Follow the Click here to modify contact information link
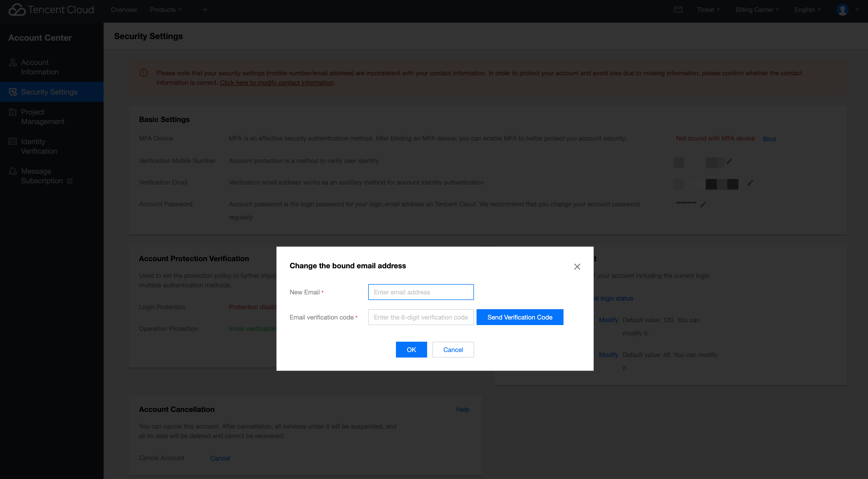 click(277, 82)
